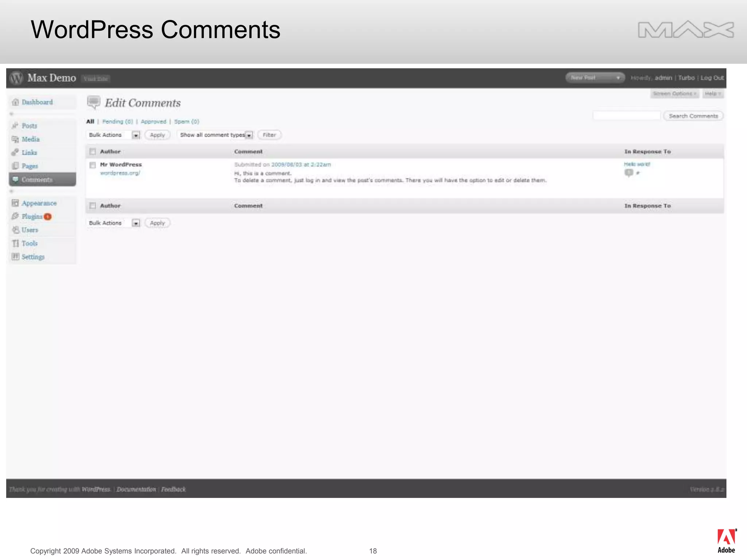Open the Documentation footer link
747x560 pixels.
(136, 489)
